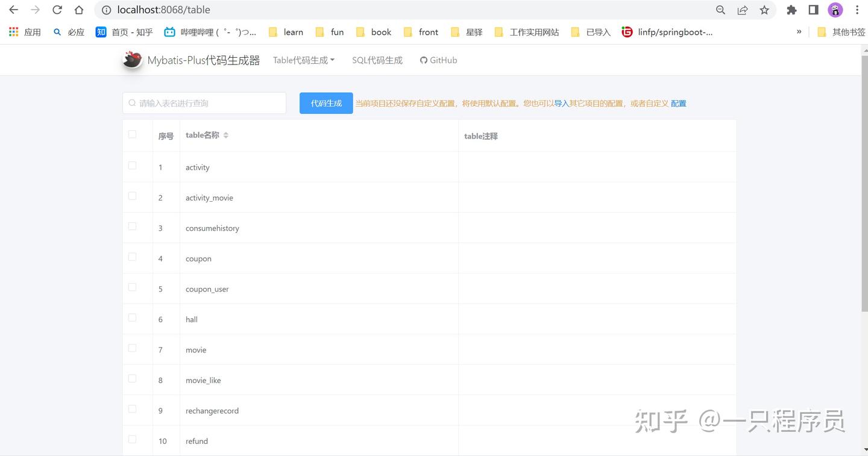Check the checkbox for the movie row
The height and width of the screenshot is (456, 868).
tap(132, 348)
